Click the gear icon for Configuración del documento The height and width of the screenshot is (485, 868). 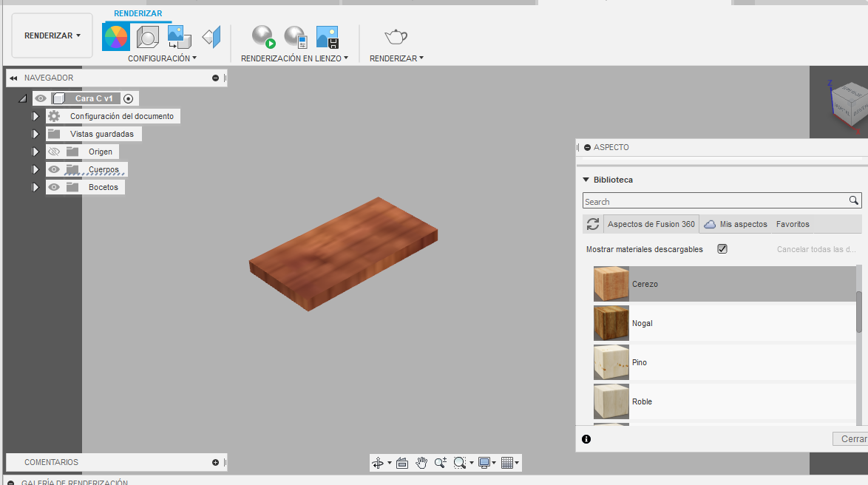(54, 116)
